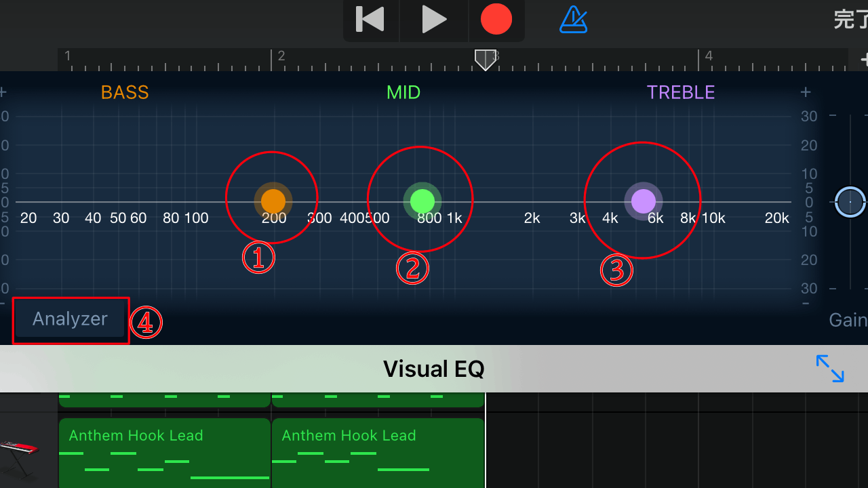
Task: Toggle the Analyzer on
Action: (x=70, y=319)
